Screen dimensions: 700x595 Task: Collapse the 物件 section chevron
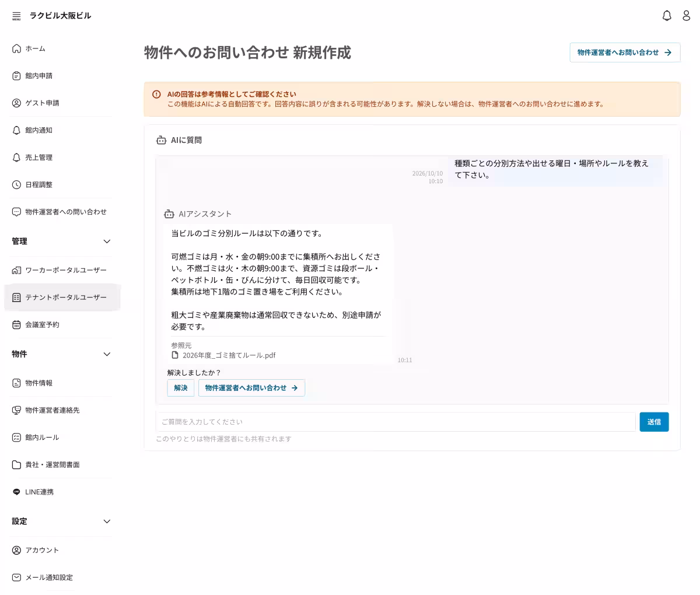(x=107, y=354)
